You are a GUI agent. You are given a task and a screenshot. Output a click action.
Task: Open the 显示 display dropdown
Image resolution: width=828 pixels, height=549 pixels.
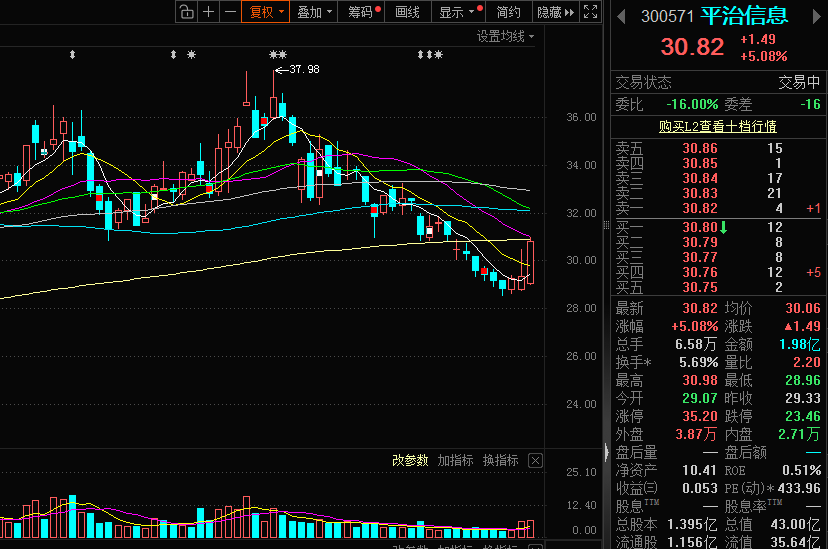(x=457, y=12)
